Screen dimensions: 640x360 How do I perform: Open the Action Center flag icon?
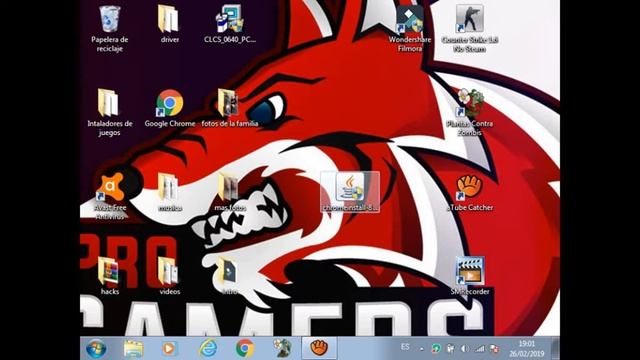point(494,349)
